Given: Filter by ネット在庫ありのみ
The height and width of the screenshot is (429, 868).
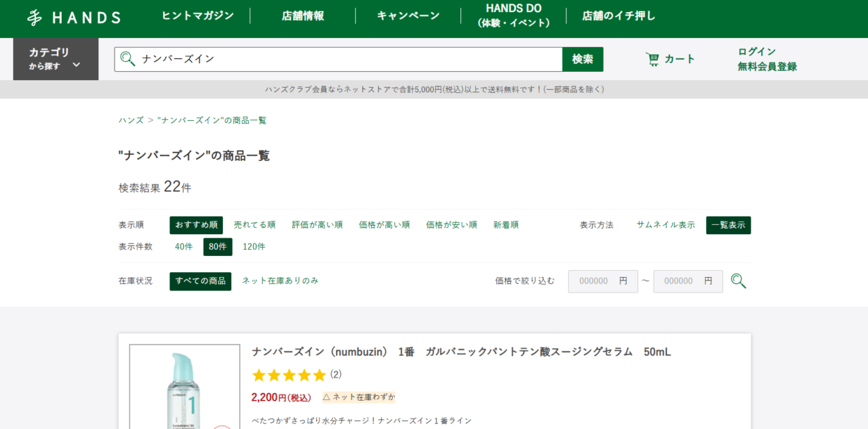Looking at the screenshot, I should pyautogui.click(x=280, y=280).
